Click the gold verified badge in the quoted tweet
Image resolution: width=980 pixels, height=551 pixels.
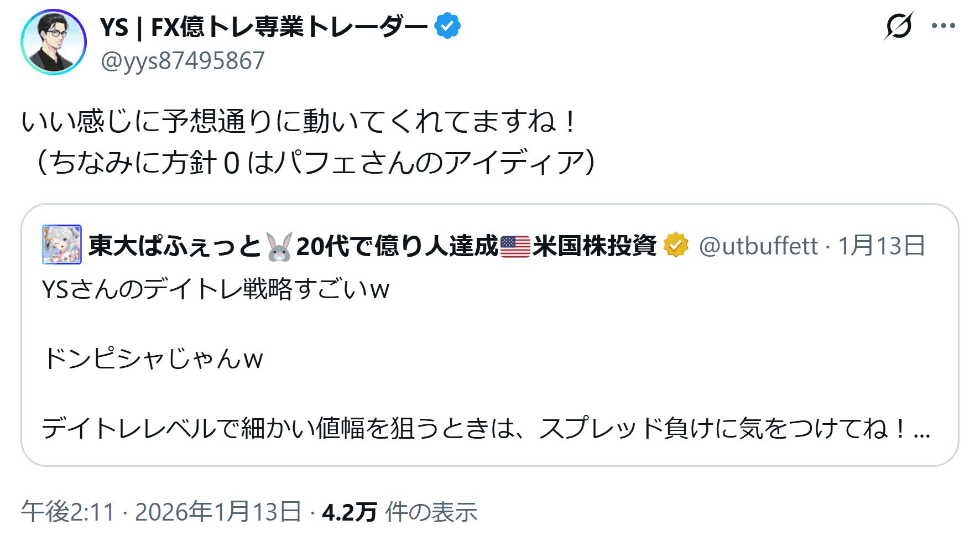pos(676,245)
